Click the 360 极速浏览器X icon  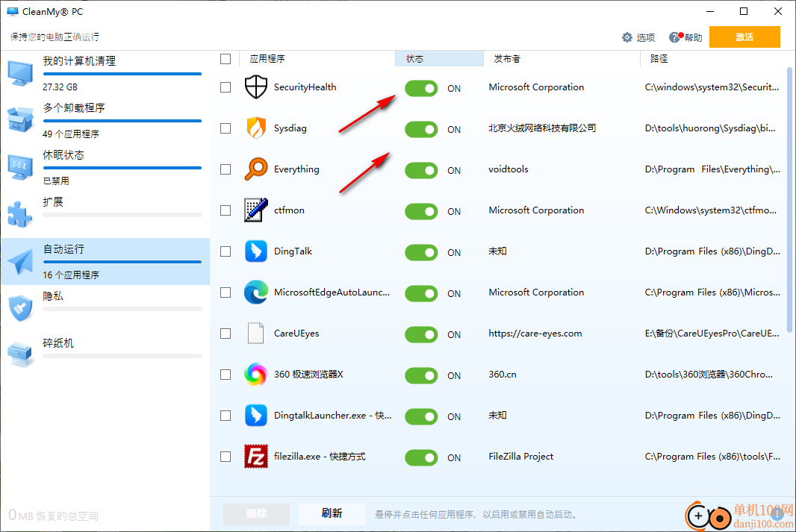point(256,375)
